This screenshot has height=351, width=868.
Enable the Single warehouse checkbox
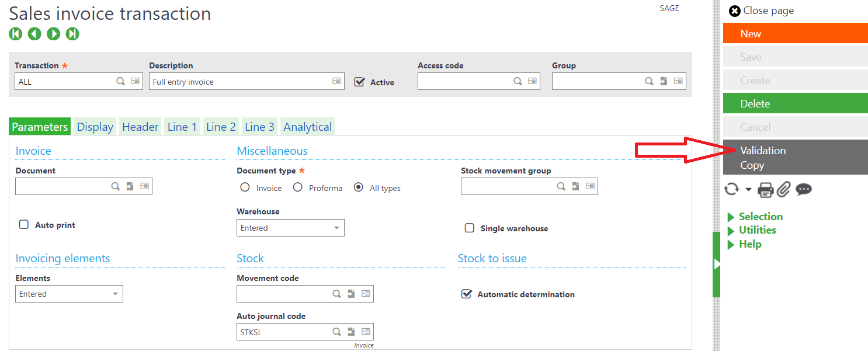[x=470, y=228]
